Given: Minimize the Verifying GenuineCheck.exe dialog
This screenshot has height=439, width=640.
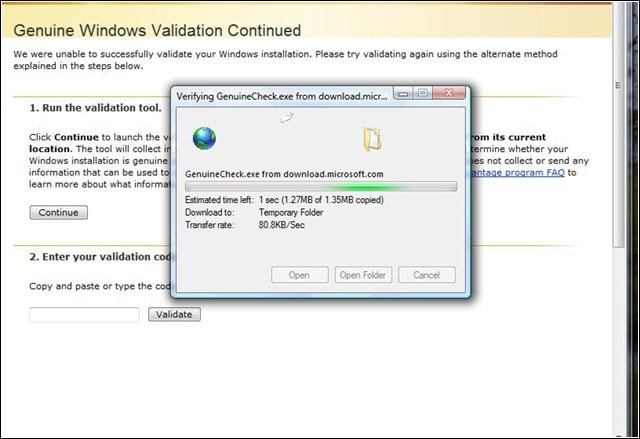Looking at the screenshot, I should point(403,93).
